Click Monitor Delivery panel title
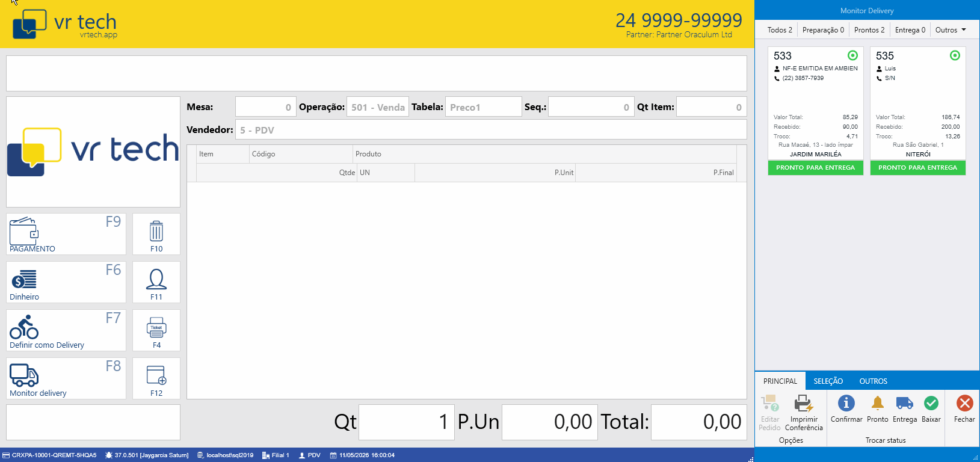980x462 pixels. point(867,11)
